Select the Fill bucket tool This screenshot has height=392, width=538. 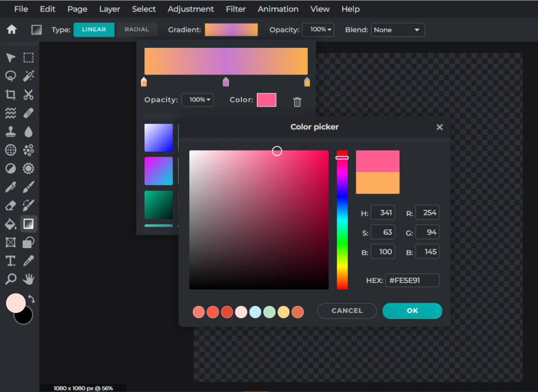pos(9,224)
